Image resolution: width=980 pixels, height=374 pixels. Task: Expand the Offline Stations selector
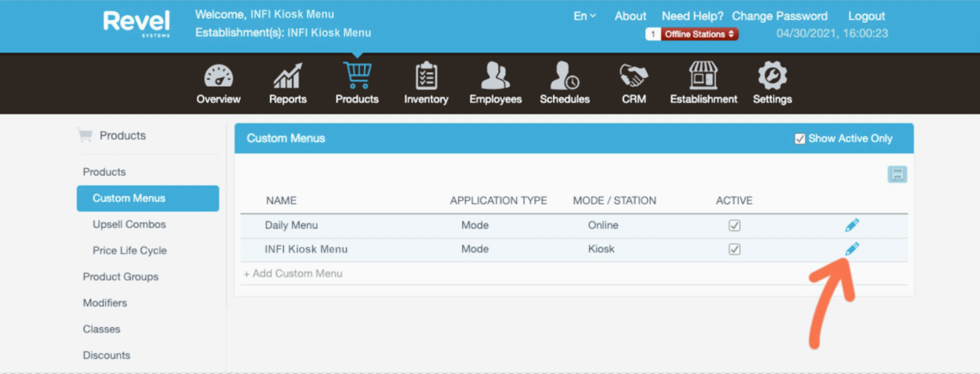coord(699,34)
